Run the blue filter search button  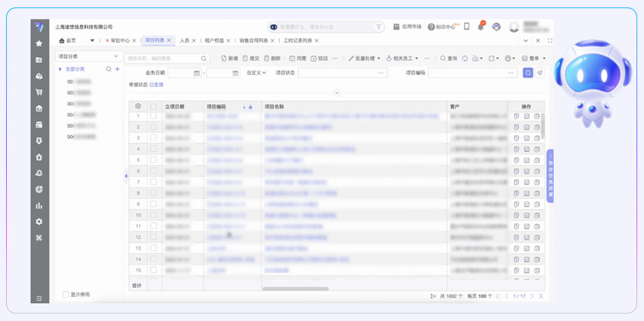(x=528, y=73)
